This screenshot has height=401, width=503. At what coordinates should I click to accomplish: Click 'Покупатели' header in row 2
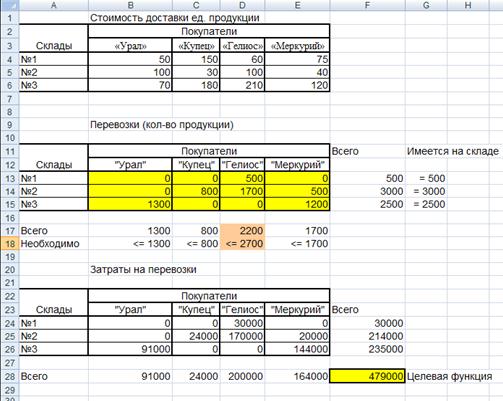(x=209, y=31)
